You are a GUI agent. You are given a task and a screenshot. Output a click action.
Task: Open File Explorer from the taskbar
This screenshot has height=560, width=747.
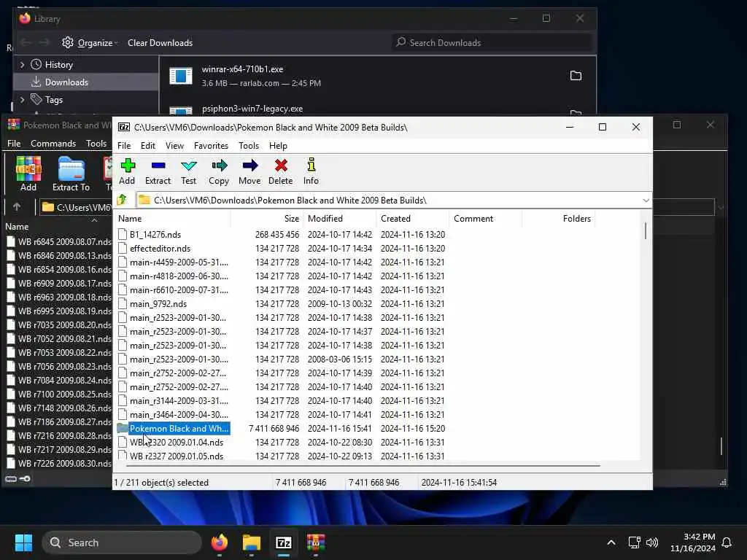252,542
